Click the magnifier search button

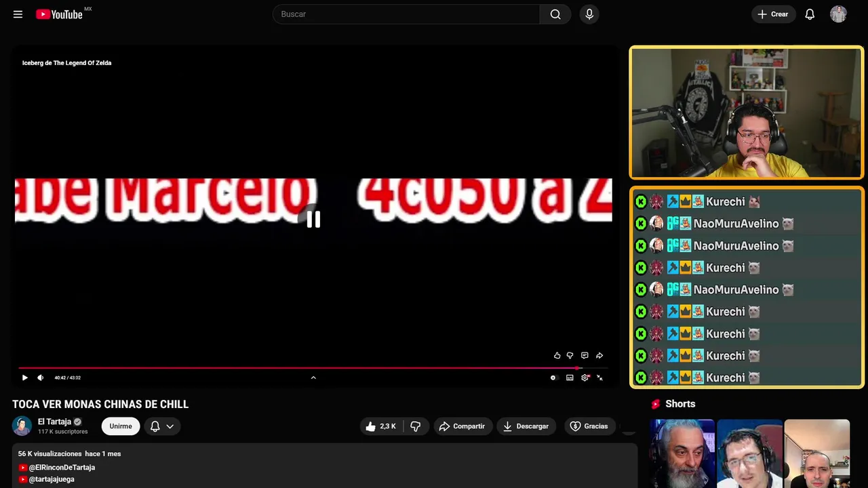(555, 14)
